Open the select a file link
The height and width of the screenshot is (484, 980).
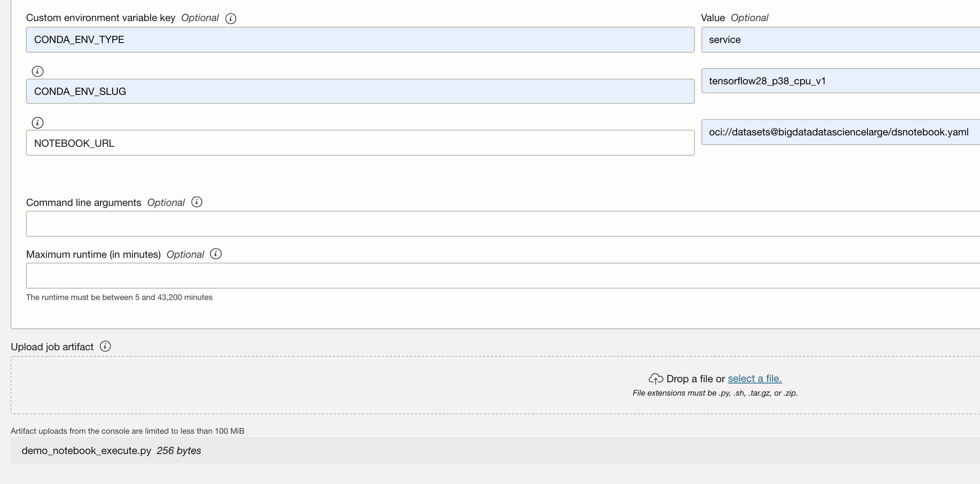754,378
